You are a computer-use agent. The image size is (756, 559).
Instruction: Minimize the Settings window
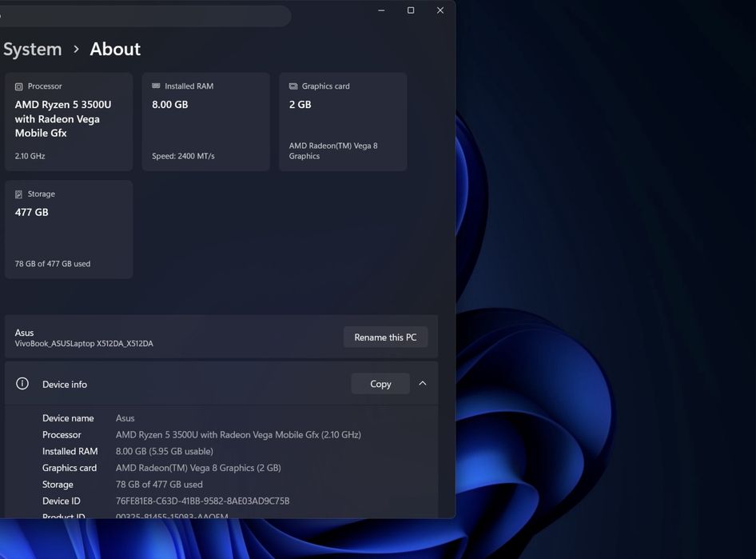pos(381,10)
